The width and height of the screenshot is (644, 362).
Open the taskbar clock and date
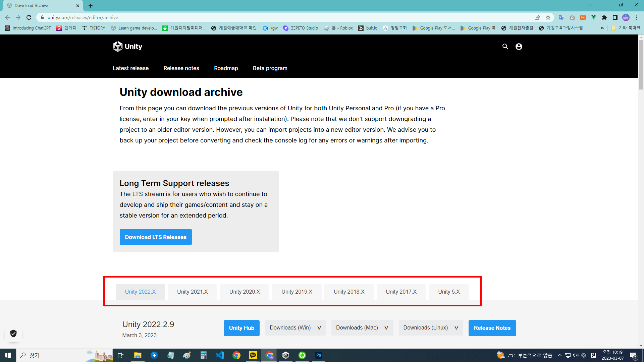(x=612, y=355)
